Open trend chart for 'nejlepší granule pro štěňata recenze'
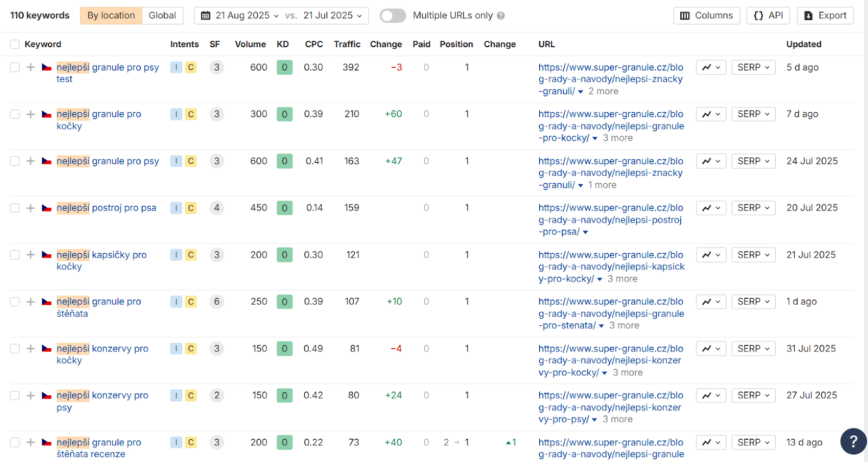The image size is (868, 462). (x=711, y=442)
